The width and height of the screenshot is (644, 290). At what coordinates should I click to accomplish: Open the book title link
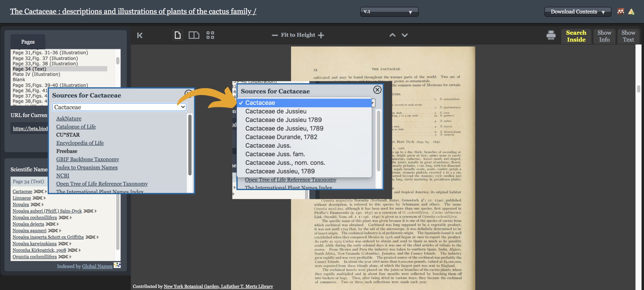click(133, 11)
